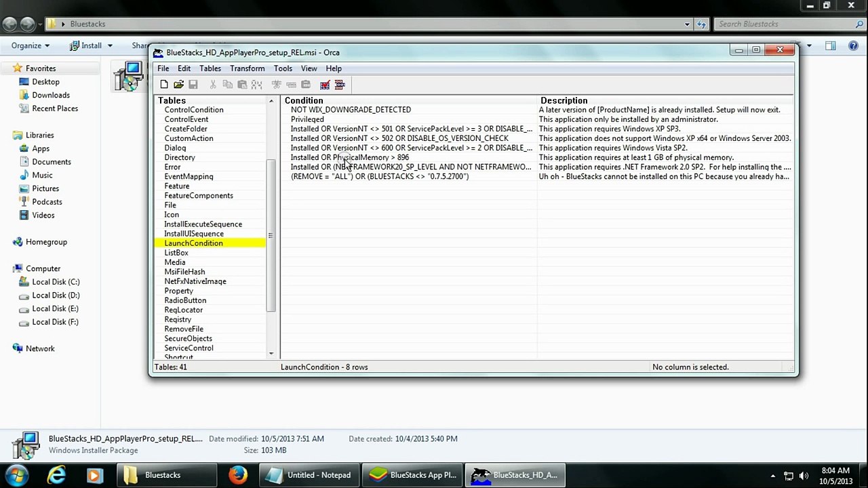The width and height of the screenshot is (868, 488).
Task: Click Explorer's Forward arrow button
Action: tap(27, 24)
